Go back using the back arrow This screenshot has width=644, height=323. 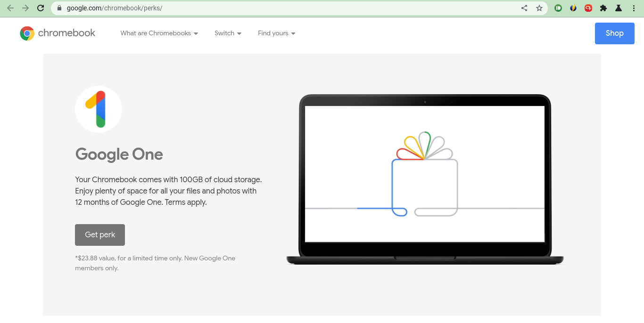[10, 8]
